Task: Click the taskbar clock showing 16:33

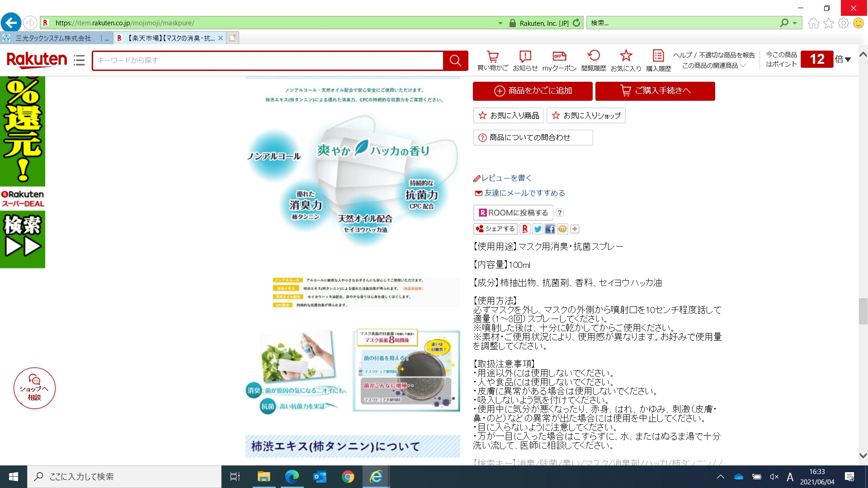Action: 817,477
